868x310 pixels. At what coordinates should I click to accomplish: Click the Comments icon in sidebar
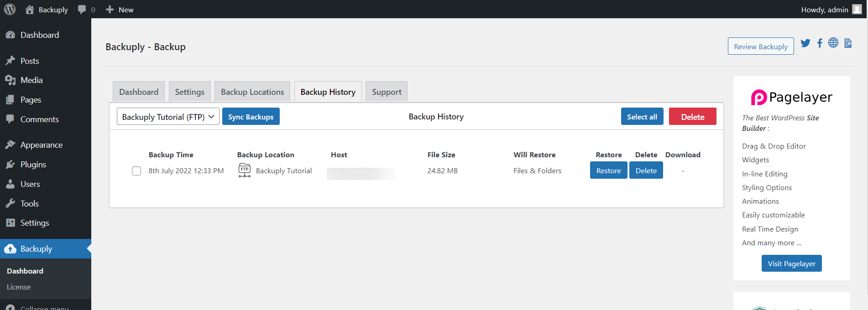[10, 119]
